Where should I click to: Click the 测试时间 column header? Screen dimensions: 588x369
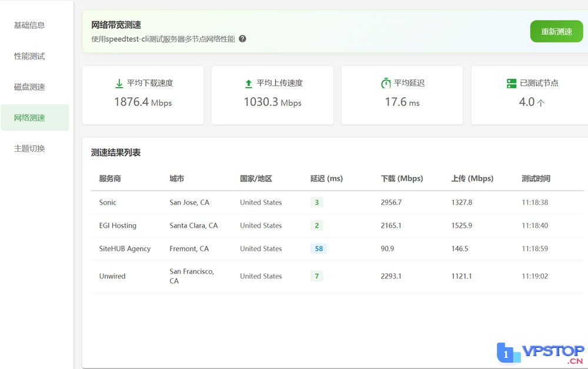pyautogui.click(x=536, y=179)
